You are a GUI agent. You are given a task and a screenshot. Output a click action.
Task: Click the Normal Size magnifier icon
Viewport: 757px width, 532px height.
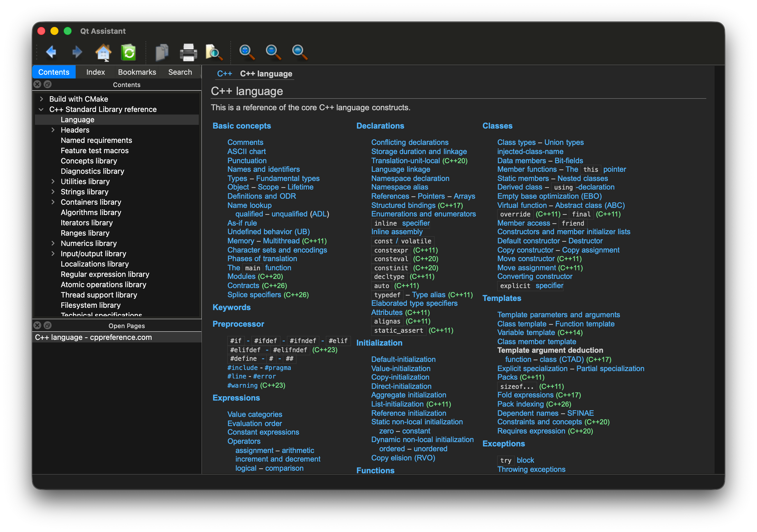300,52
